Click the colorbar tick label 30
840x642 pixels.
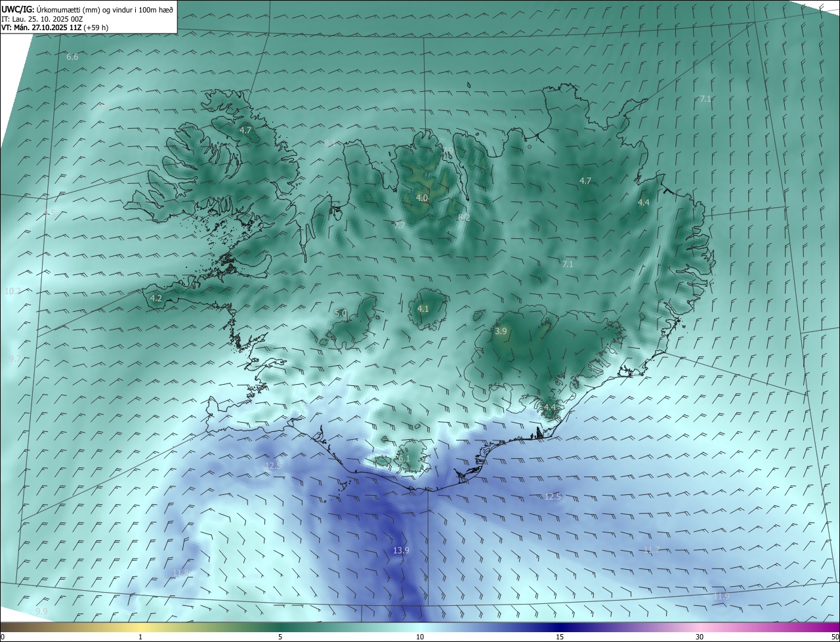click(x=700, y=637)
